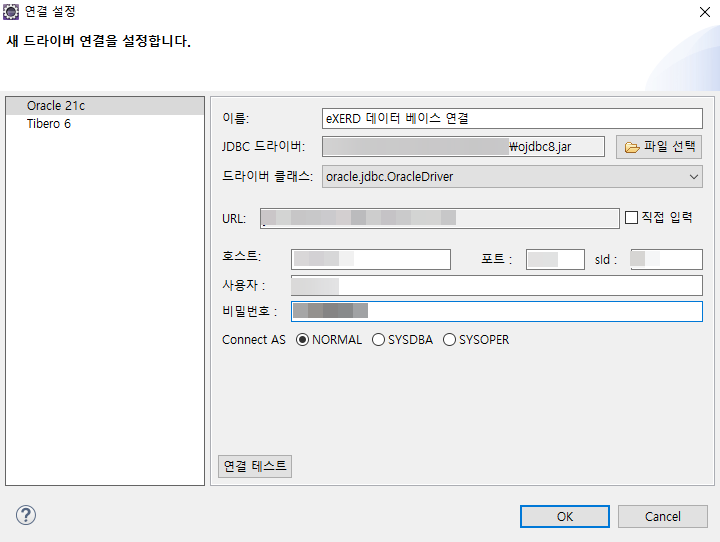This screenshot has height=542, width=720.
Task: Close the 연결 설정 dialog
Action: point(704,12)
